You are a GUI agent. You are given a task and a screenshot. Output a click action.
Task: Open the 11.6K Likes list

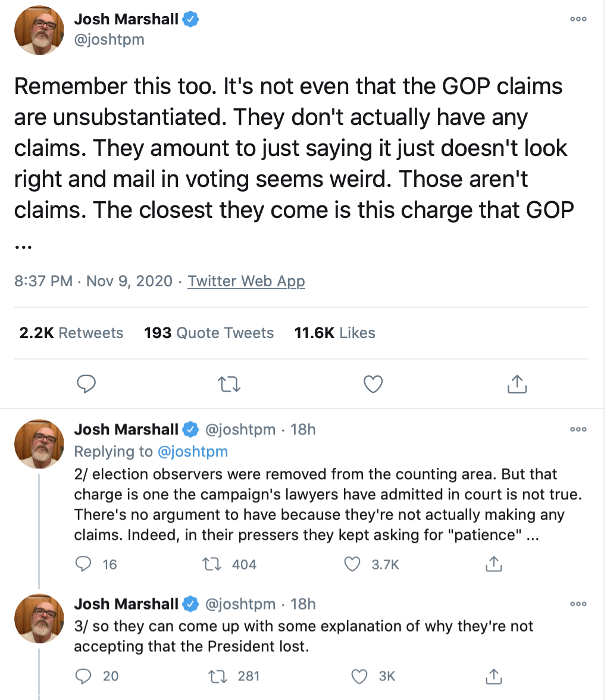click(335, 333)
